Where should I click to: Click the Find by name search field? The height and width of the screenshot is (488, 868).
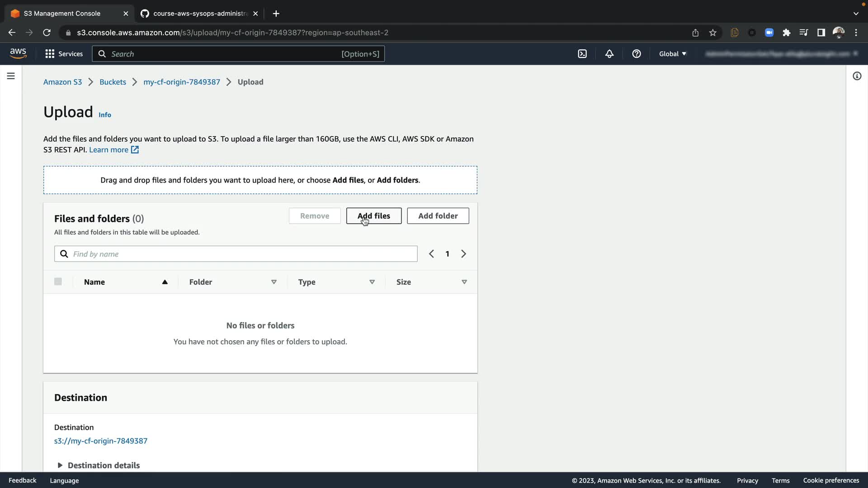[x=240, y=254]
